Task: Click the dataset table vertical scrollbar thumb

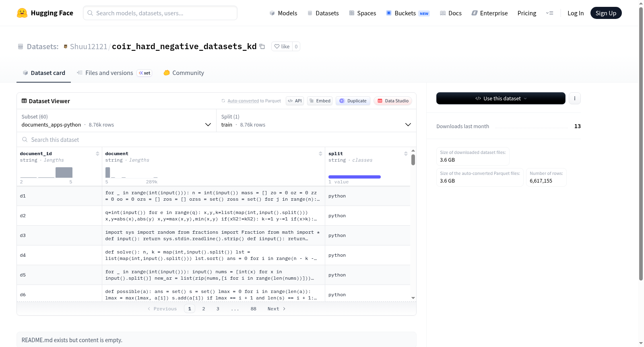Action: 413,160
